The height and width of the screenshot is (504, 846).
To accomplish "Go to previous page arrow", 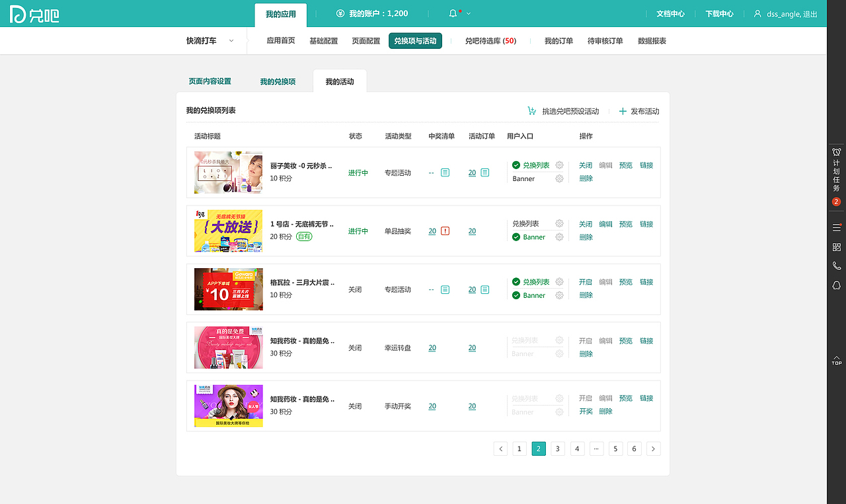I will coord(501,449).
